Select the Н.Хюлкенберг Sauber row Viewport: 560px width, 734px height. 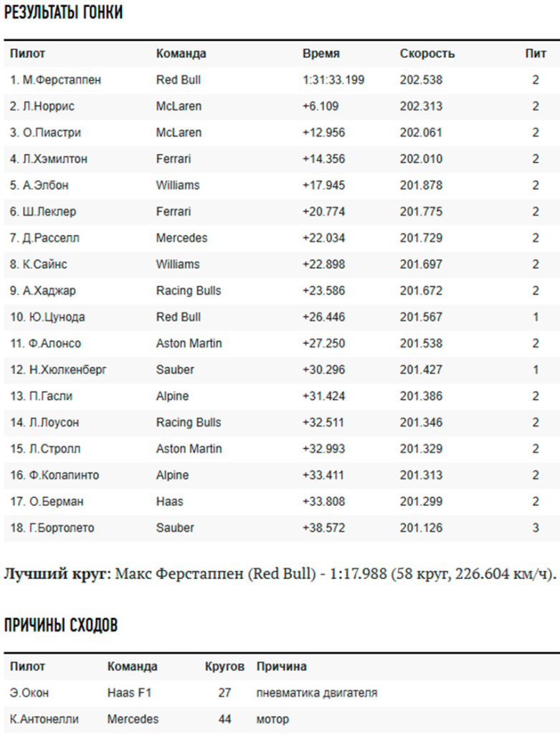(x=282, y=370)
